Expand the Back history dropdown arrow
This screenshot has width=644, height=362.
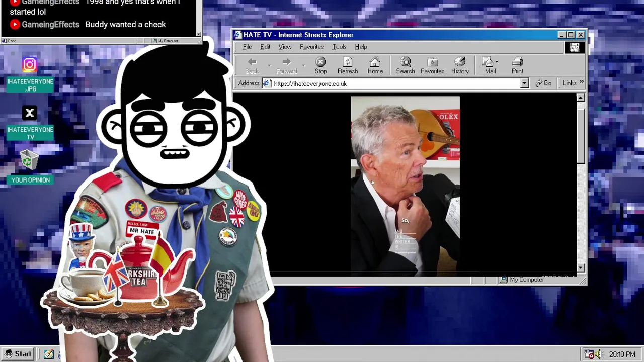[269, 66]
